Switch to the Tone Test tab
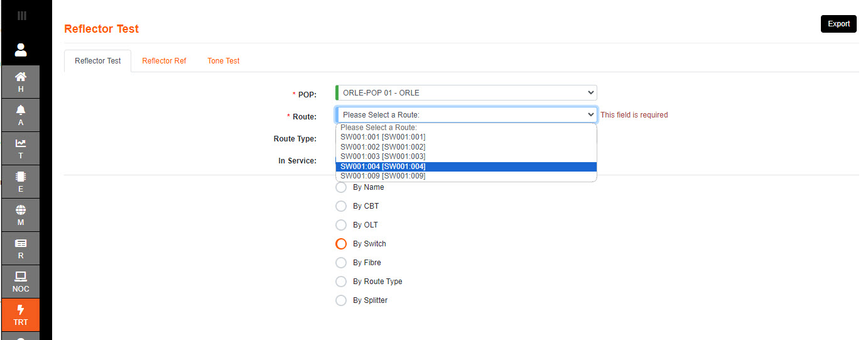Screen dimensions: 868x340 pyautogui.click(x=224, y=61)
